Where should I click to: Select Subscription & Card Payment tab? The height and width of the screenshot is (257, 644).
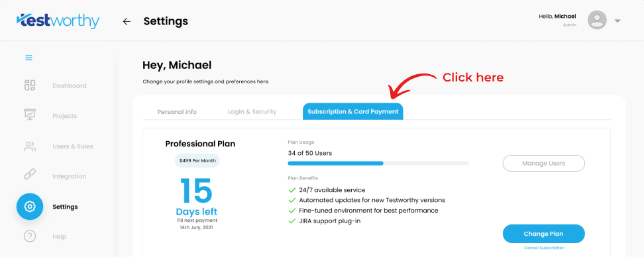tap(352, 112)
